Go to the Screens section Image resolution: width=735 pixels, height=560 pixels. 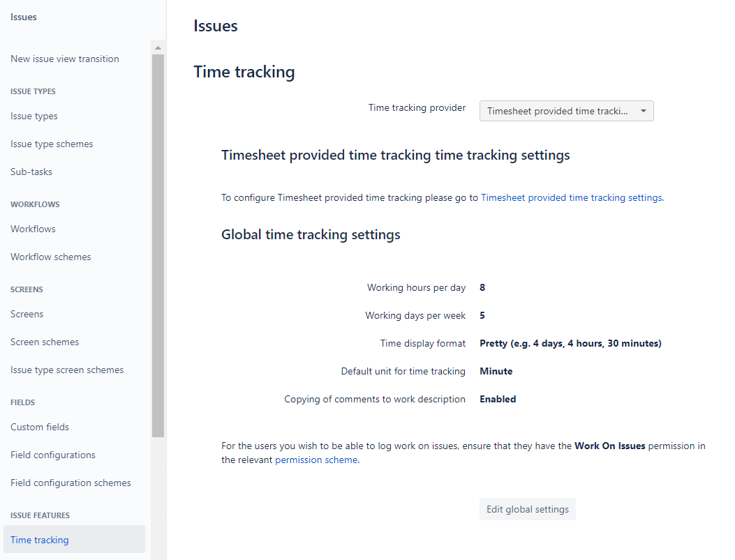coord(27,314)
